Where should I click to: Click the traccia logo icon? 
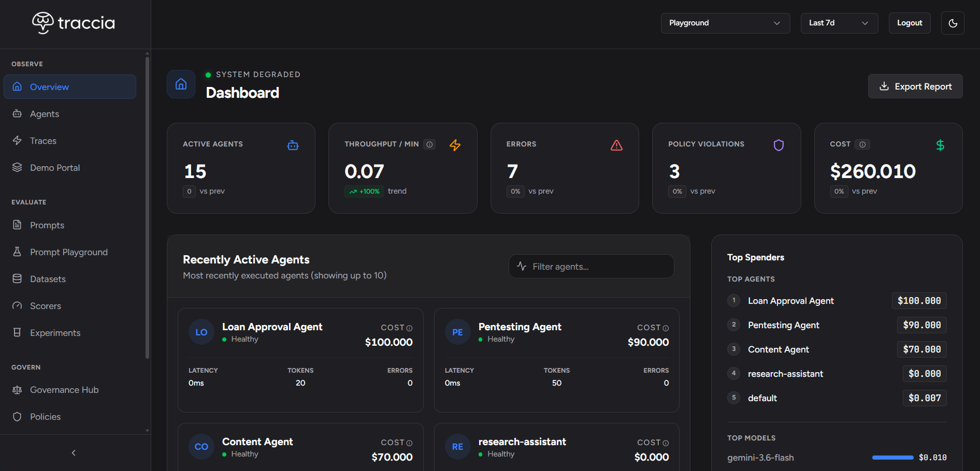click(x=43, y=23)
